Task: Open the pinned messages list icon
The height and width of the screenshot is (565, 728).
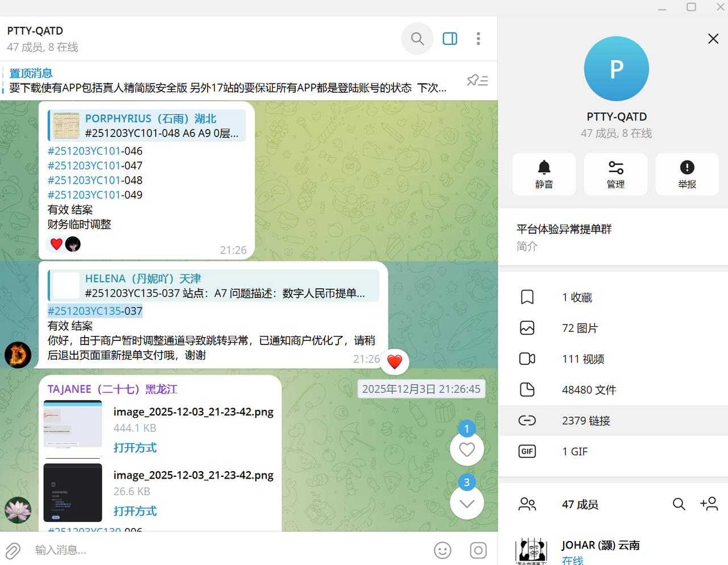Action: pyautogui.click(x=477, y=81)
